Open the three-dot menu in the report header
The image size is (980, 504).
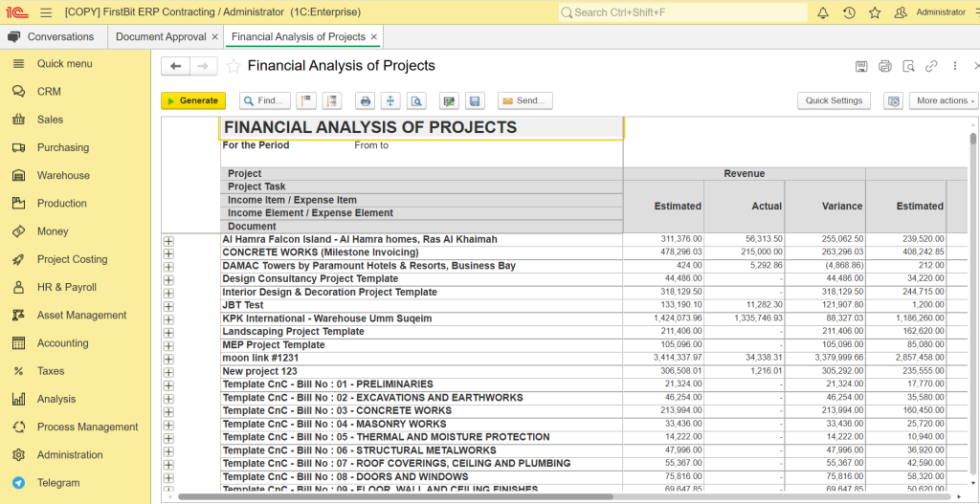point(955,66)
